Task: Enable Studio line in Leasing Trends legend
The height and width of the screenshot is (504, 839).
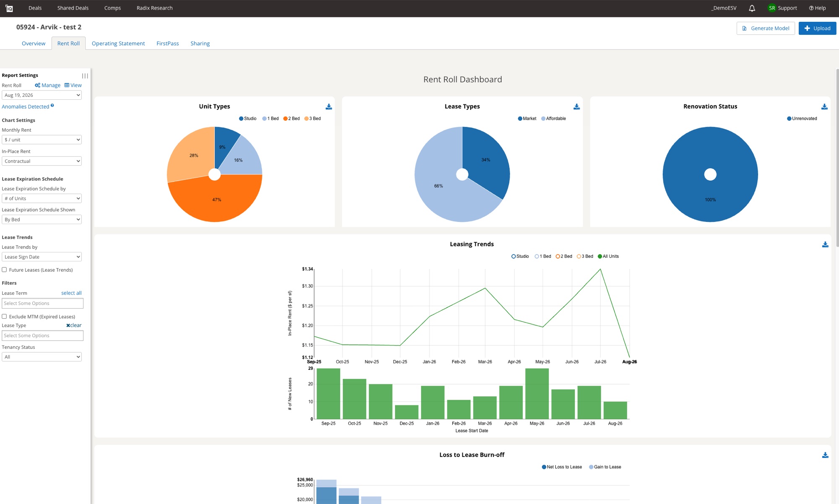Action: [x=520, y=256]
